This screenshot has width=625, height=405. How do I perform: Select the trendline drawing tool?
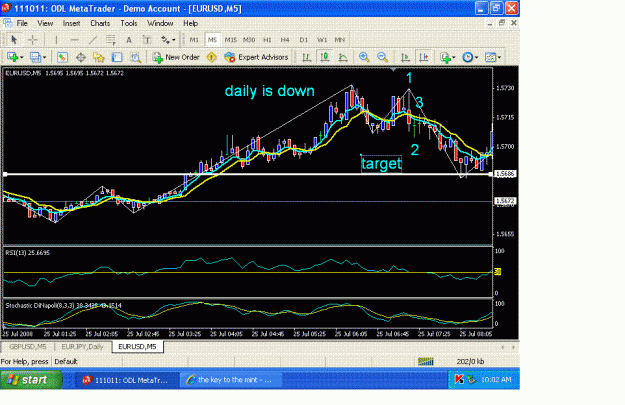click(92, 39)
